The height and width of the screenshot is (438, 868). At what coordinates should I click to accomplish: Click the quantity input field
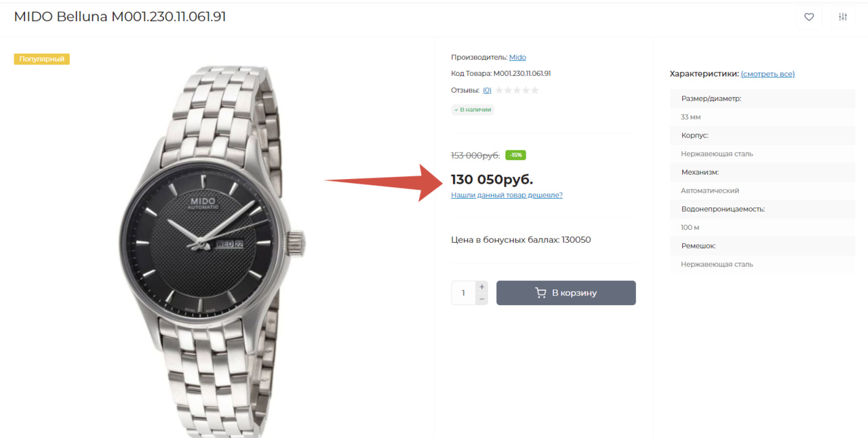(464, 293)
